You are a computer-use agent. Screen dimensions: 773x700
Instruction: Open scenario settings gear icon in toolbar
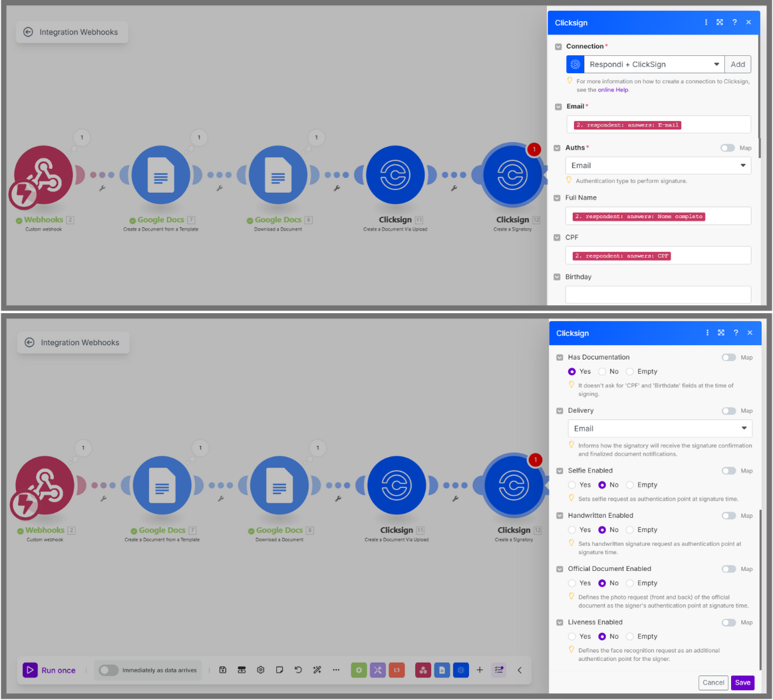coord(261,670)
